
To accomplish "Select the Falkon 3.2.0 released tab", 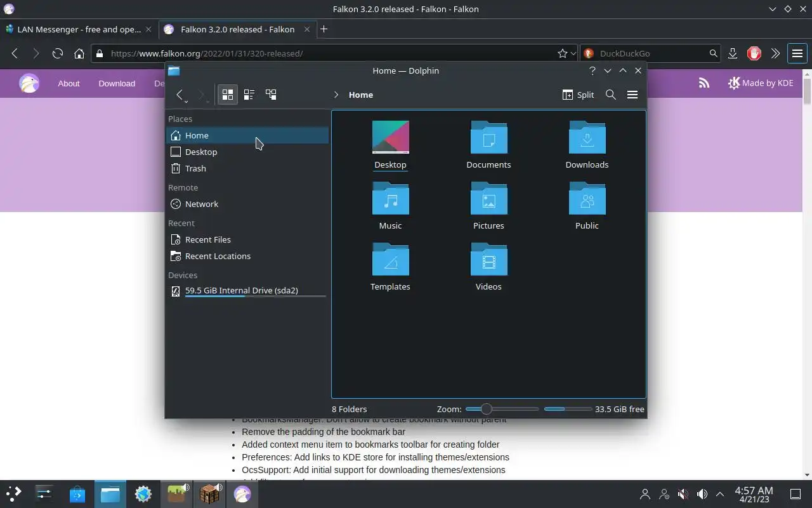I will (237, 29).
